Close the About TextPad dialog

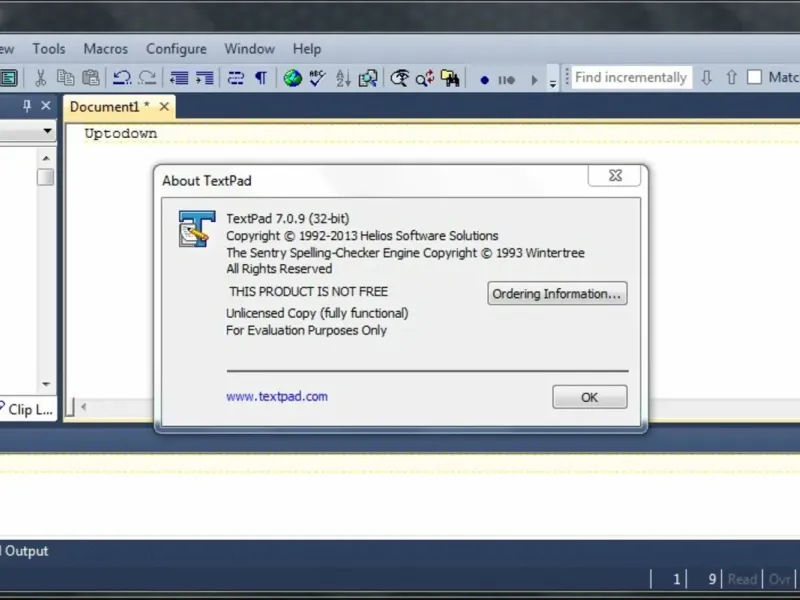pos(615,176)
